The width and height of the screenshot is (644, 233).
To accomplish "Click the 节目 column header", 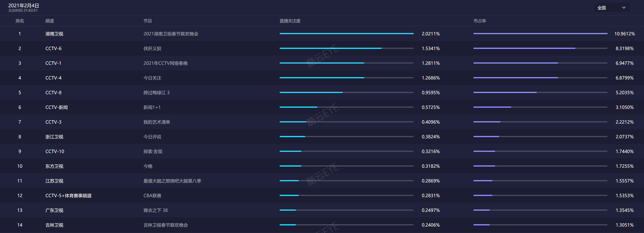I will point(147,21).
